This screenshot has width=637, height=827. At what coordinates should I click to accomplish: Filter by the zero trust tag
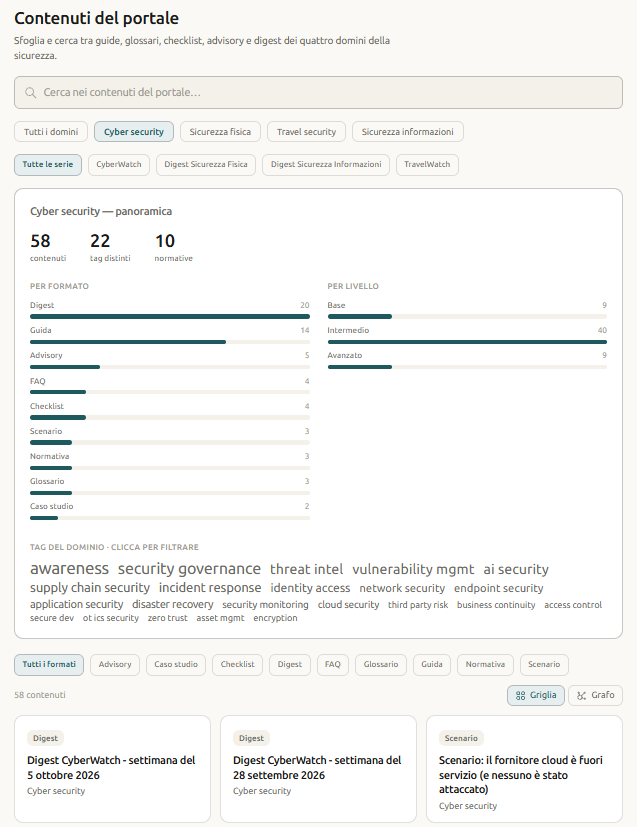[168, 618]
